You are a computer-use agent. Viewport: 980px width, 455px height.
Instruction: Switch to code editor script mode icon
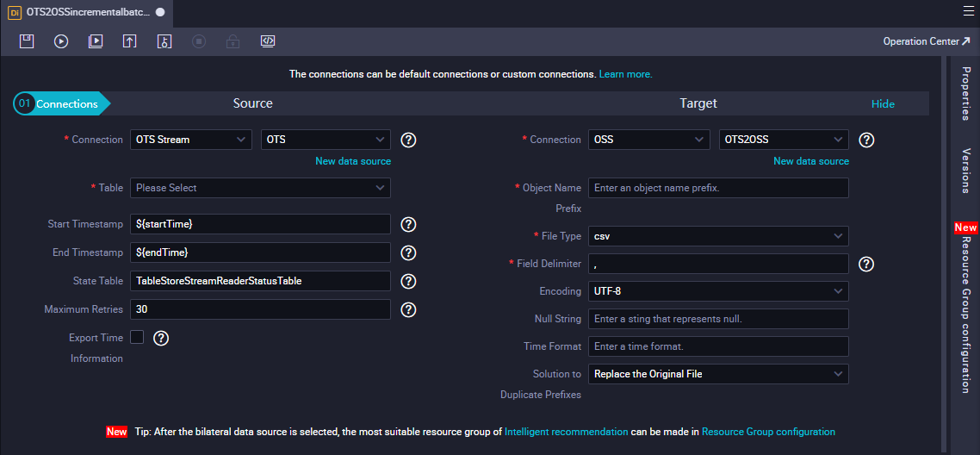pyautogui.click(x=268, y=41)
